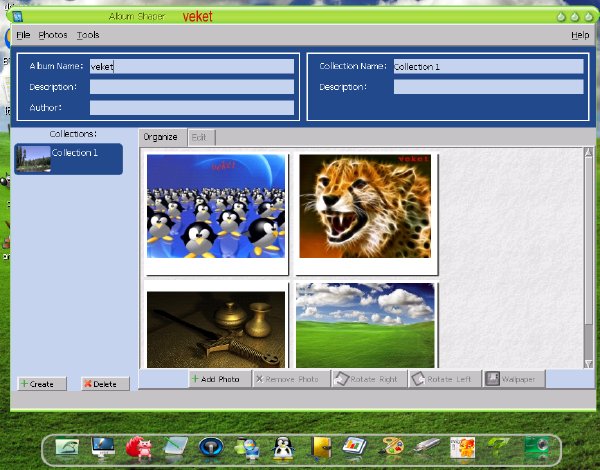Open the Tools menu
Image resolution: width=600 pixels, height=470 pixels.
tap(88, 35)
